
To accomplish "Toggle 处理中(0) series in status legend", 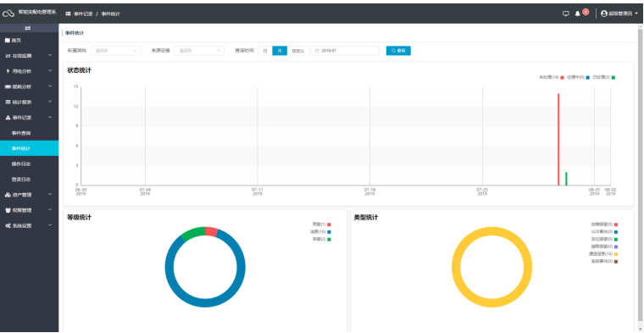I will click(578, 77).
